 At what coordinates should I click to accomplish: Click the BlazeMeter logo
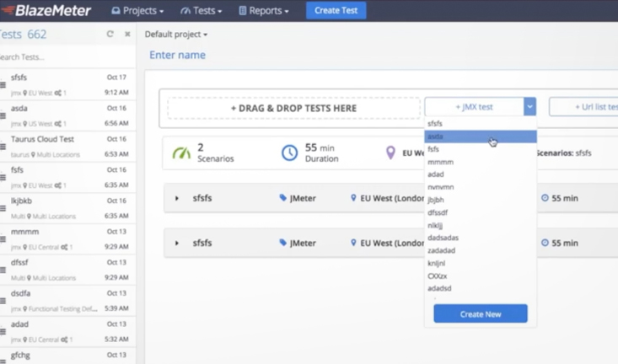[x=46, y=11]
